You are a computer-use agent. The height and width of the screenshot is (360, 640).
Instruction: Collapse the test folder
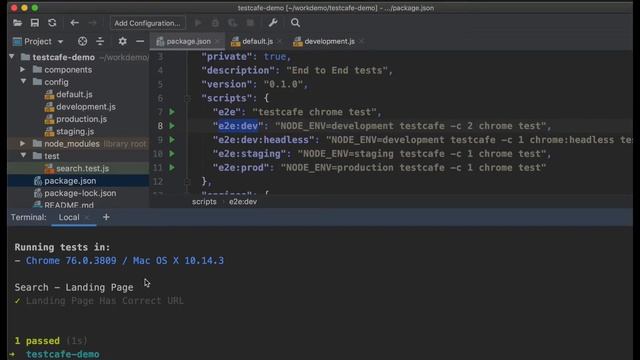point(23,156)
